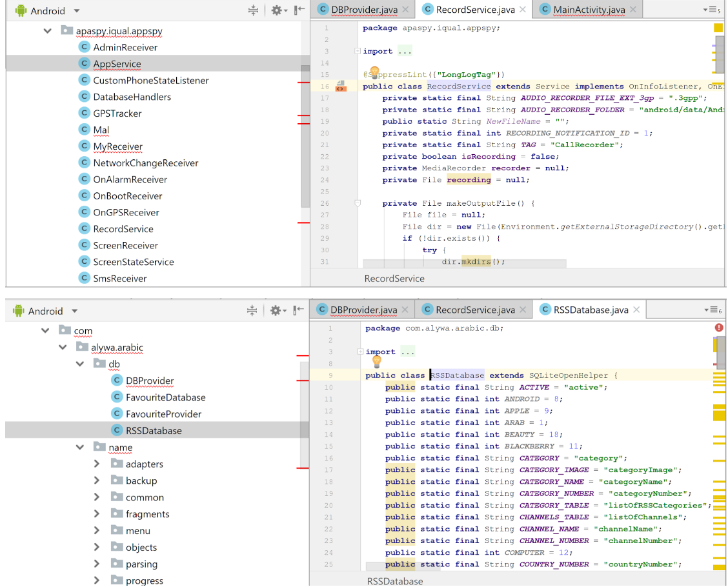The image size is (728, 587).
Task: Expand the parsing folder
Action: [97, 564]
